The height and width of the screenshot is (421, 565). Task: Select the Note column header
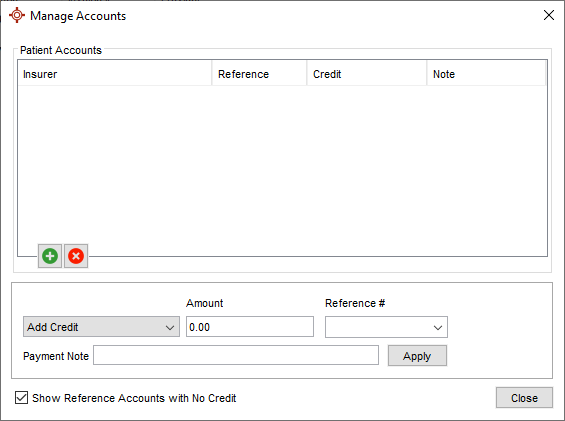point(486,74)
